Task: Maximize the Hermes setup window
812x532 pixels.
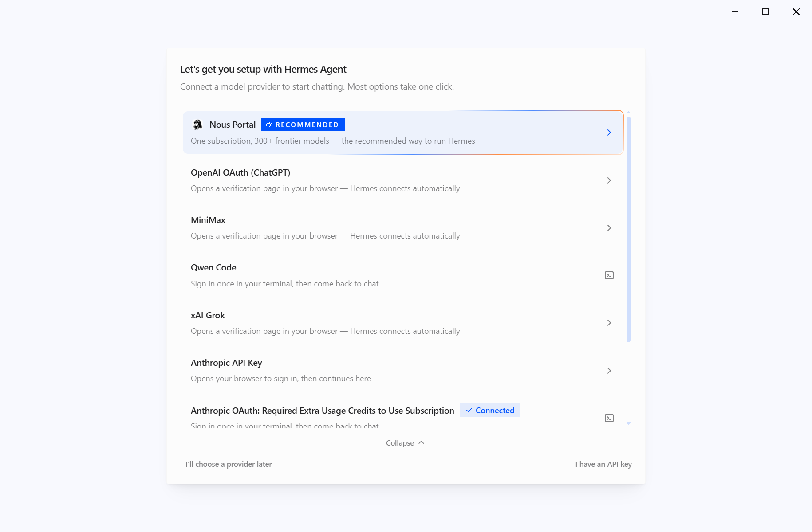Action: (765, 12)
